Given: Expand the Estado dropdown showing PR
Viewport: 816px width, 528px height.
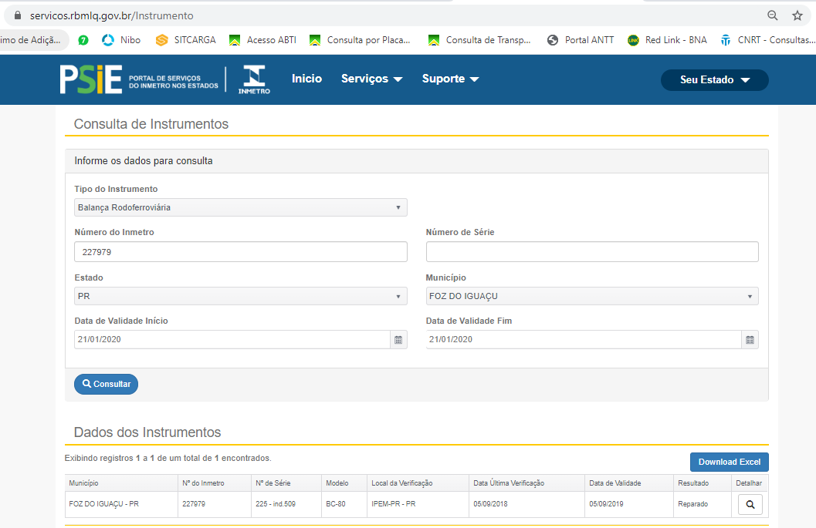Looking at the screenshot, I should point(240,297).
